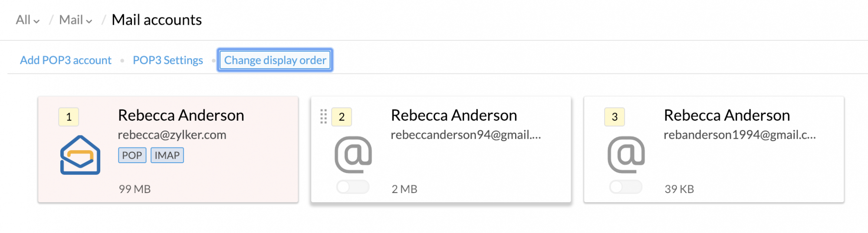Image resolution: width=868 pixels, height=233 pixels.
Task: Enable the rebanderson1994 account switch
Action: click(625, 187)
